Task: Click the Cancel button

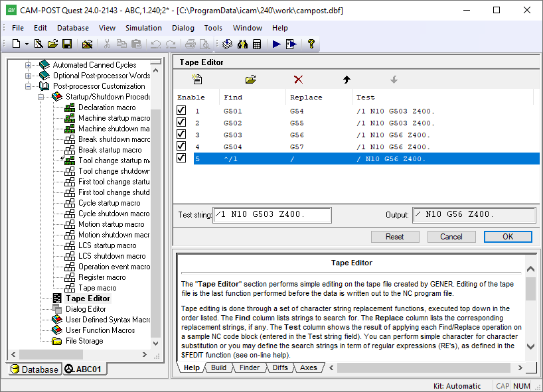Action: [x=451, y=237]
